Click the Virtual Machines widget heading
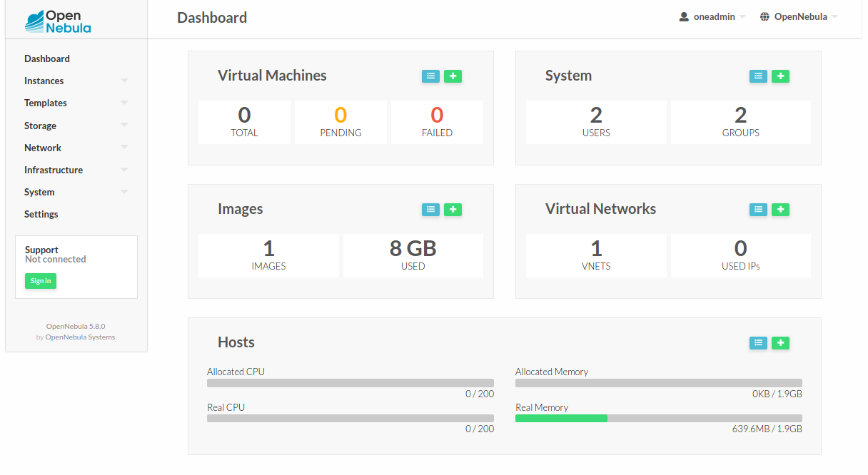Image resolution: width=868 pixels, height=475 pixels. tap(272, 76)
